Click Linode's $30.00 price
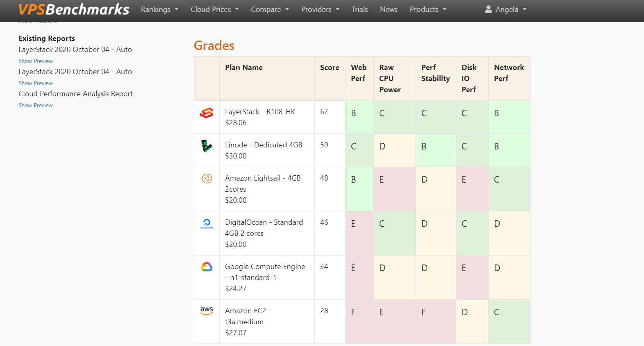Image resolution: width=644 pixels, height=346 pixels. click(x=236, y=156)
